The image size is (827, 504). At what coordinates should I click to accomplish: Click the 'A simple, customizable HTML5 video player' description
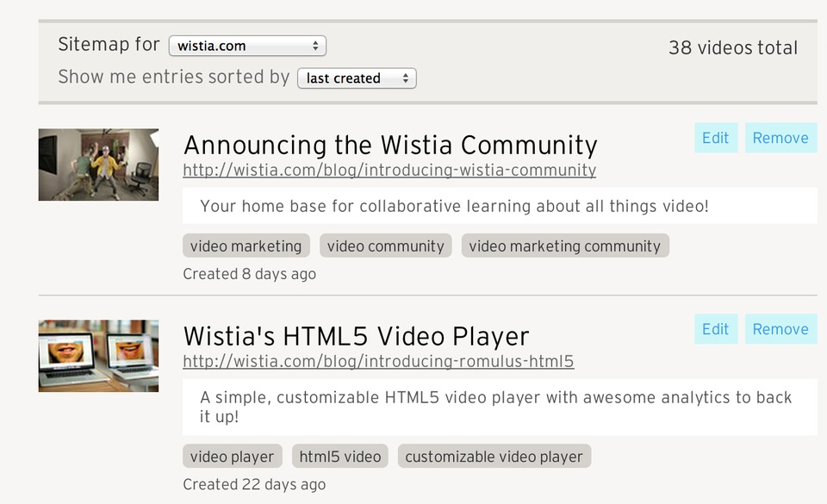pos(500,407)
